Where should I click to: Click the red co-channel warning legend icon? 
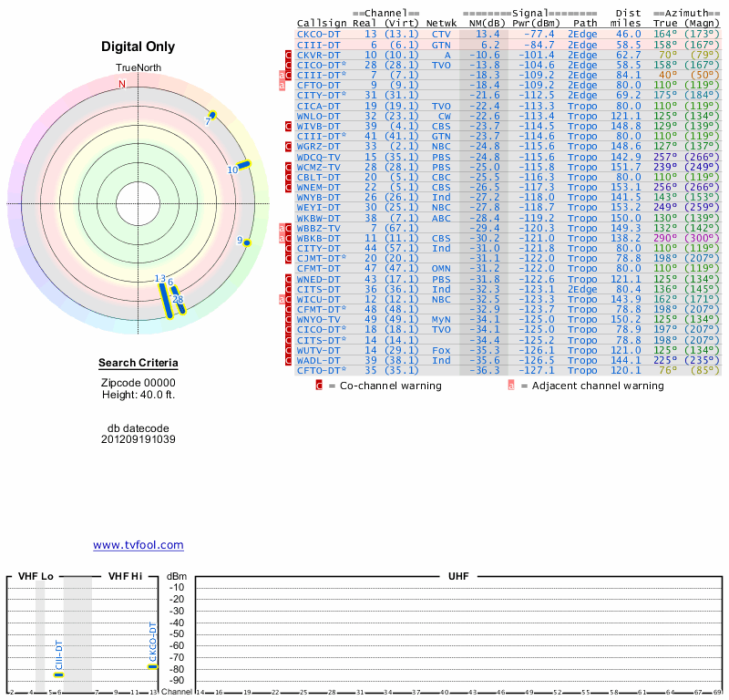click(319, 386)
